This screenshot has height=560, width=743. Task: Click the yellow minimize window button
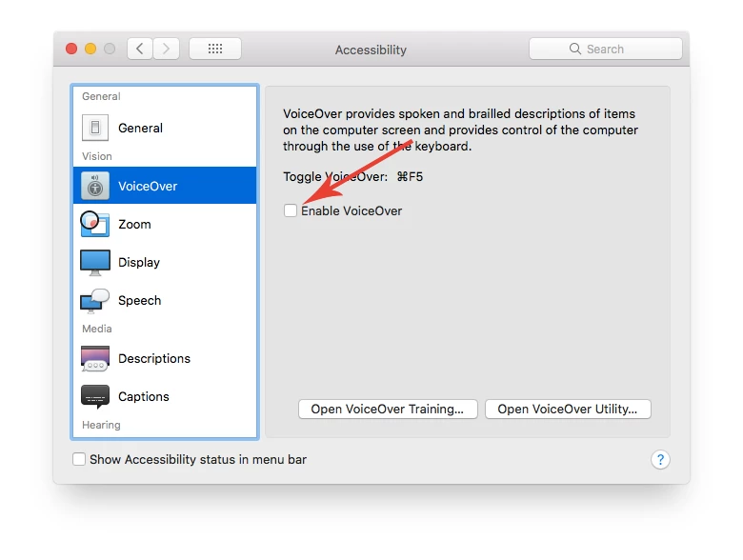tap(90, 49)
